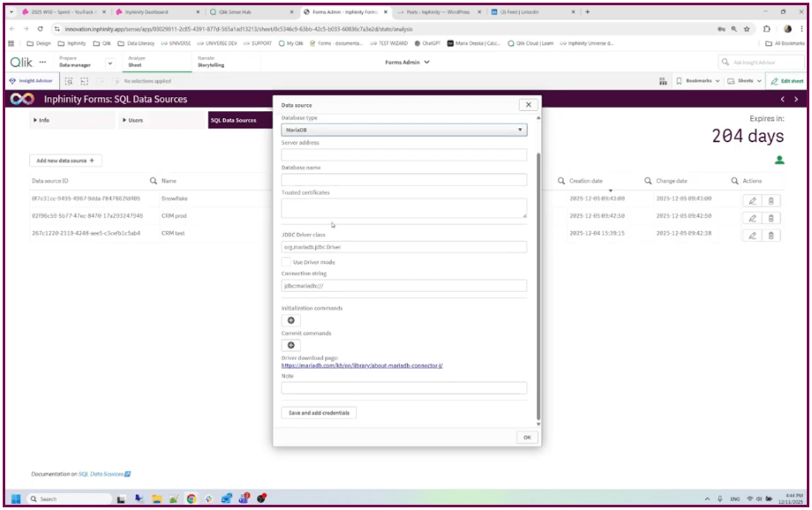Click the Trusted certificates text area
The width and height of the screenshot is (812, 510).
[404, 208]
